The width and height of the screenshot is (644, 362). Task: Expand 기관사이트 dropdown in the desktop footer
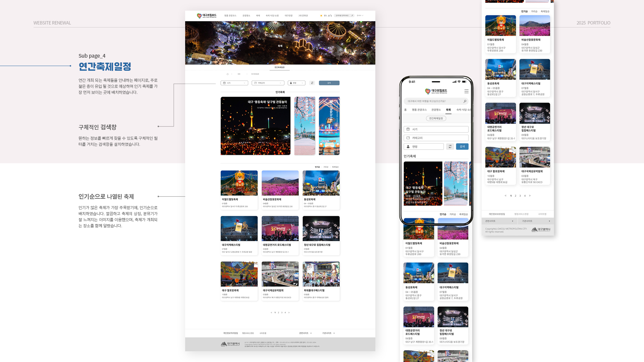(328, 333)
